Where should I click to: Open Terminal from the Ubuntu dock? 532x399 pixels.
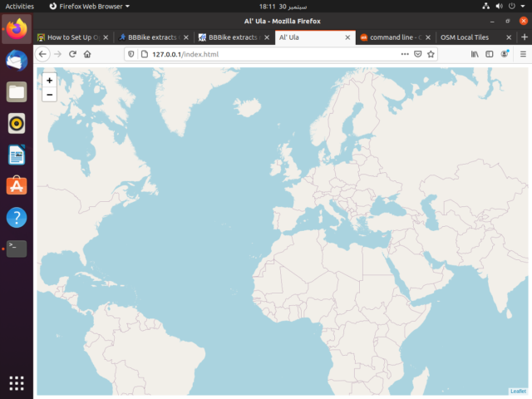(x=17, y=248)
